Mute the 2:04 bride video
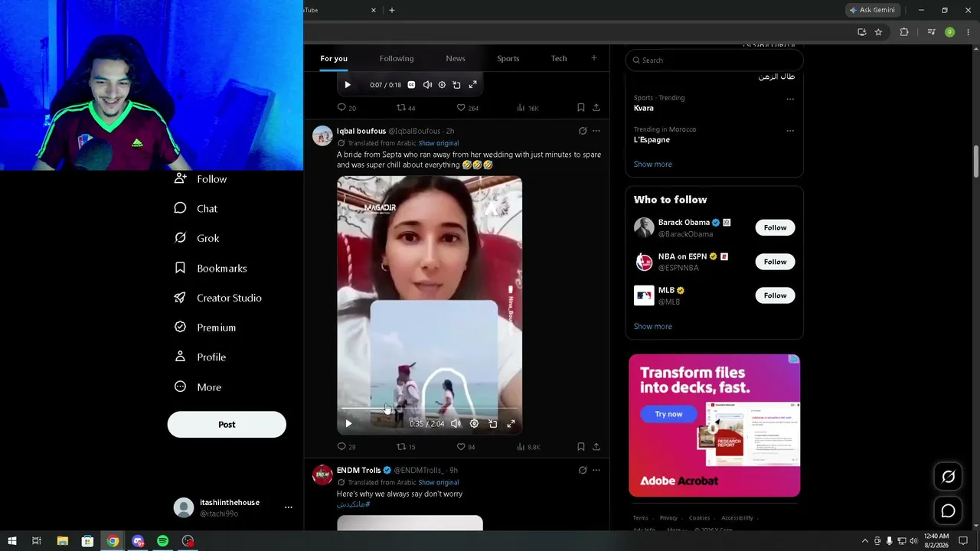Screen dimensions: 980x551 point(456,423)
